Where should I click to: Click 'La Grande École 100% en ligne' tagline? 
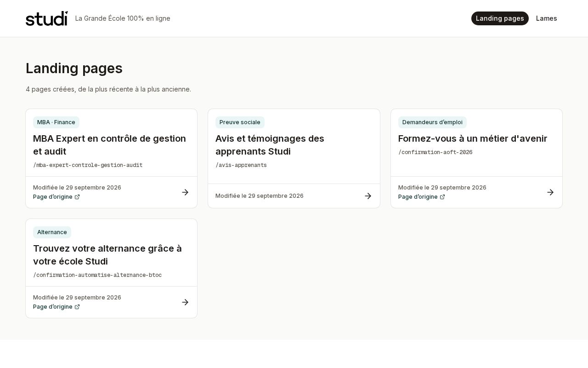point(123,18)
